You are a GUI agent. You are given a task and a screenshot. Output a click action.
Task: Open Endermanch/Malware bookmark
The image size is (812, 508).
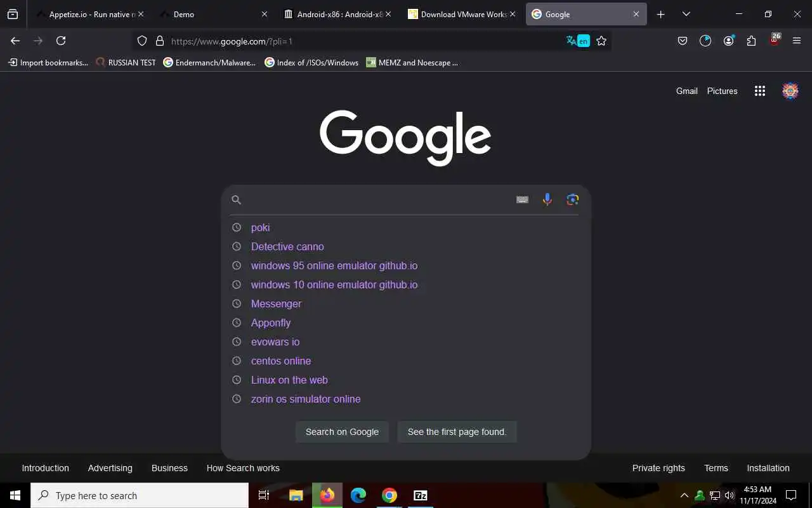pyautogui.click(x=209, y=62)
